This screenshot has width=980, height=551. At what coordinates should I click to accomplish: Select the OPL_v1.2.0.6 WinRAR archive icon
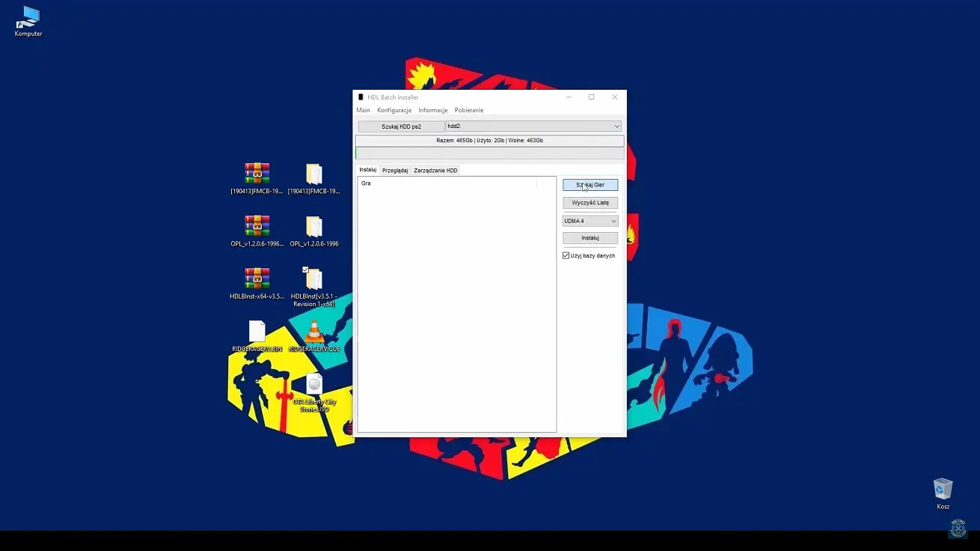257,226
